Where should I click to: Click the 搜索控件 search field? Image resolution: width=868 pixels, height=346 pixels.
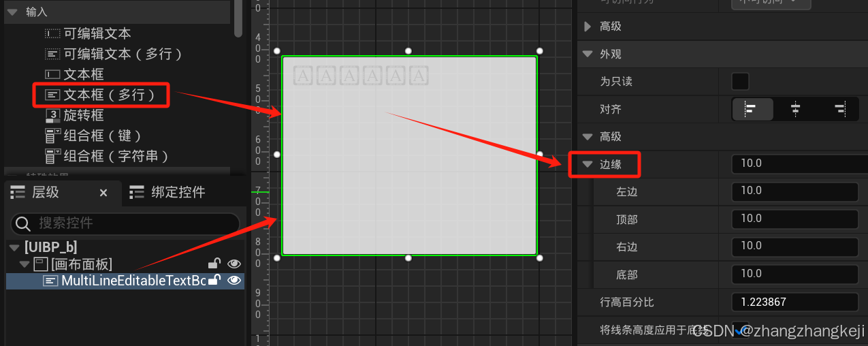(125, 223)
